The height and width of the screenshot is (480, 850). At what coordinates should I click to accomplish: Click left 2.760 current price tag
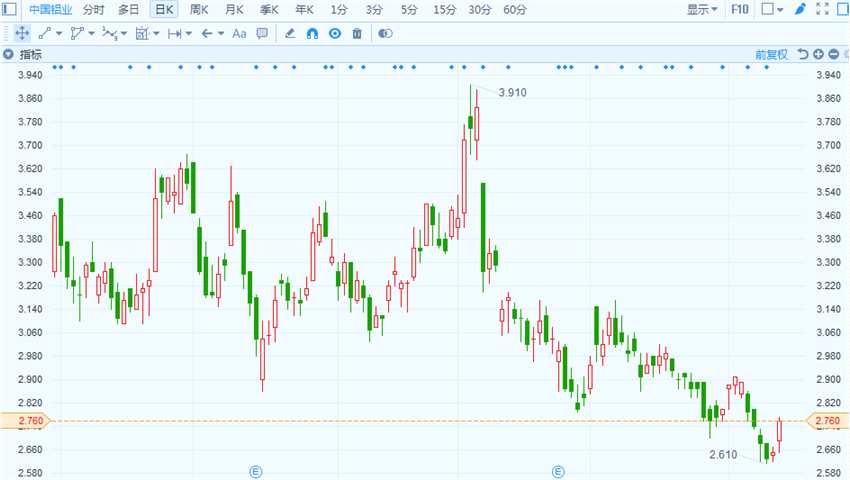pyautogui.click(x=25, y=421)
